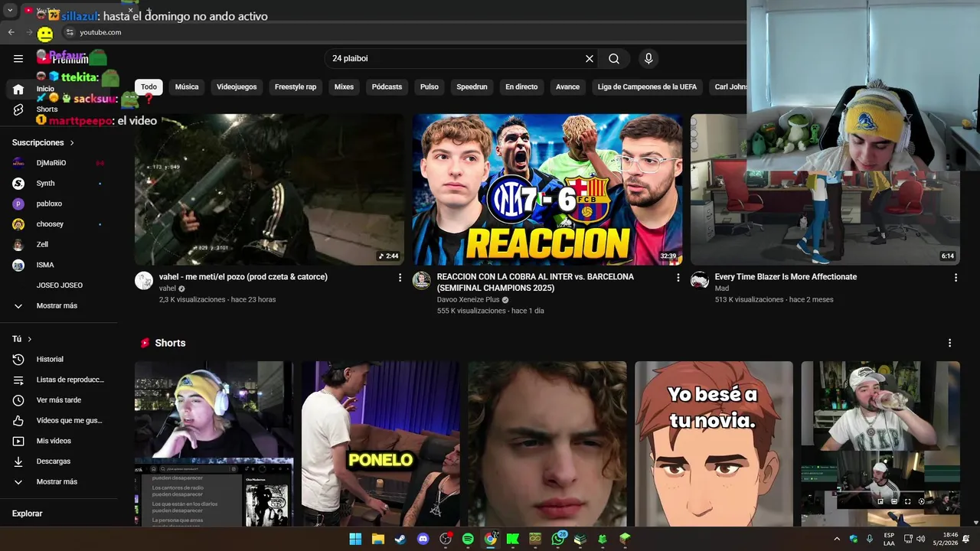Play the REACCION Inter 7-6 Barcelona thumbnail
Image resolution: width=980 pixels, height=551 pixels.
[x=547, y=190]
